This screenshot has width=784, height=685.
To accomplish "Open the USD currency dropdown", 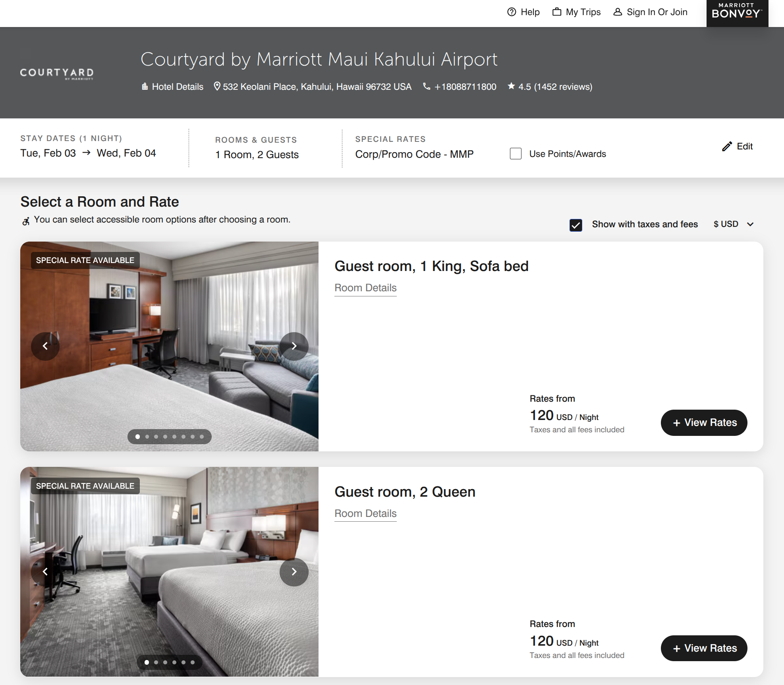I will click(x=734, y=224).
